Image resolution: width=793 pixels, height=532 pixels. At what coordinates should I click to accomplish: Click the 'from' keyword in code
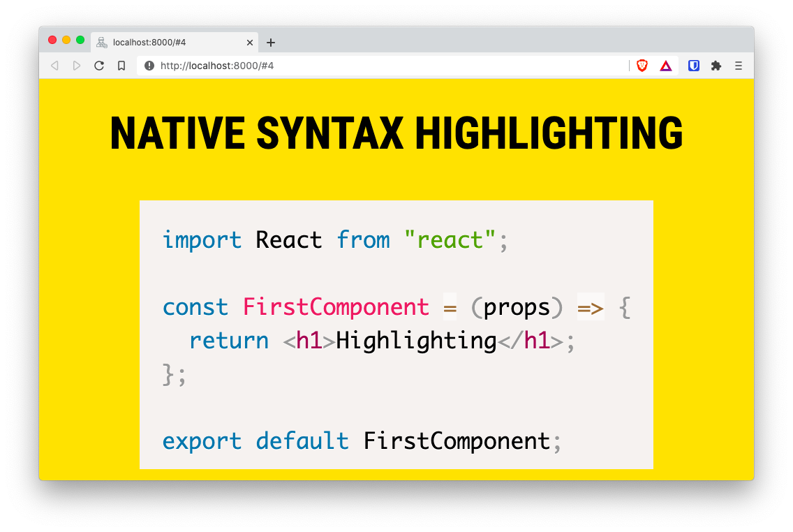tap(363, 239)
